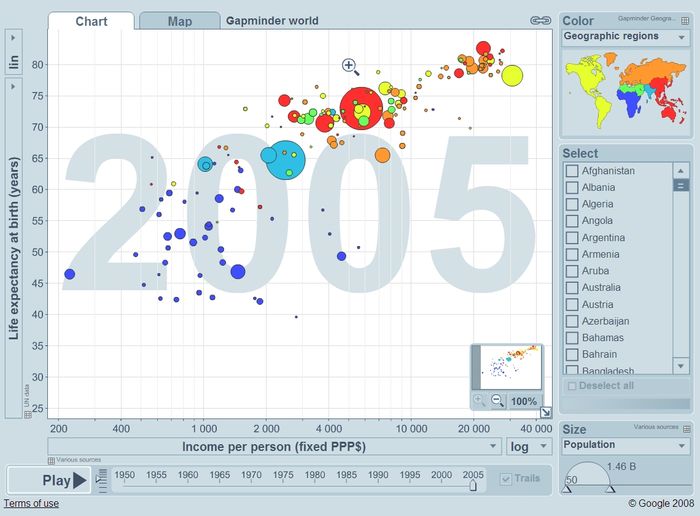This screenshot has height=516, width=700.
Task: Click 1975 on the timeline
Action: pyautogui.click(x=283, y=475)
